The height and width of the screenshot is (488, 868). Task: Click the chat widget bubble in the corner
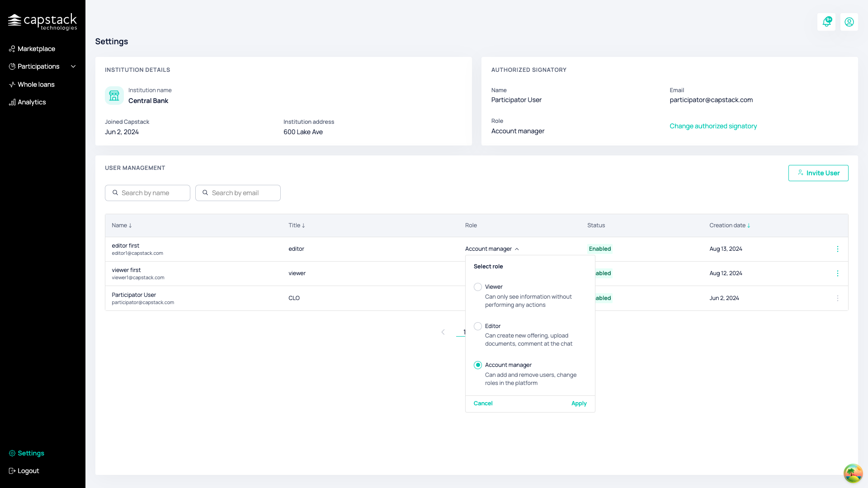coord(853,473)
